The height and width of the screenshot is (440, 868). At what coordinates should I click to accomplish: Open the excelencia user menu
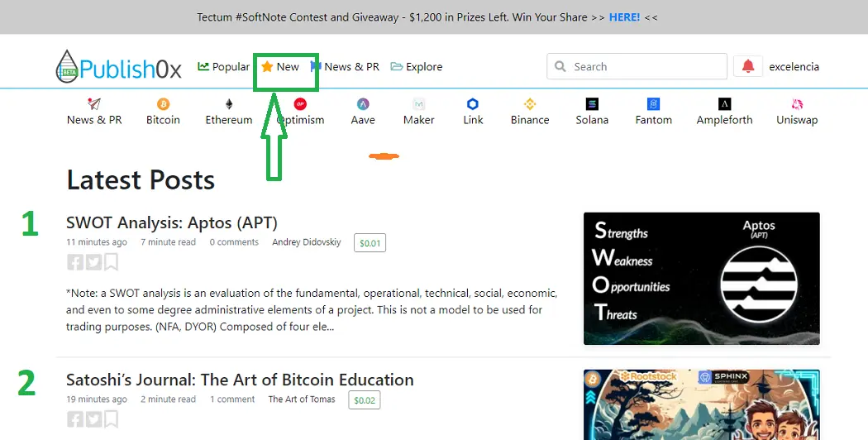[794, 66]
